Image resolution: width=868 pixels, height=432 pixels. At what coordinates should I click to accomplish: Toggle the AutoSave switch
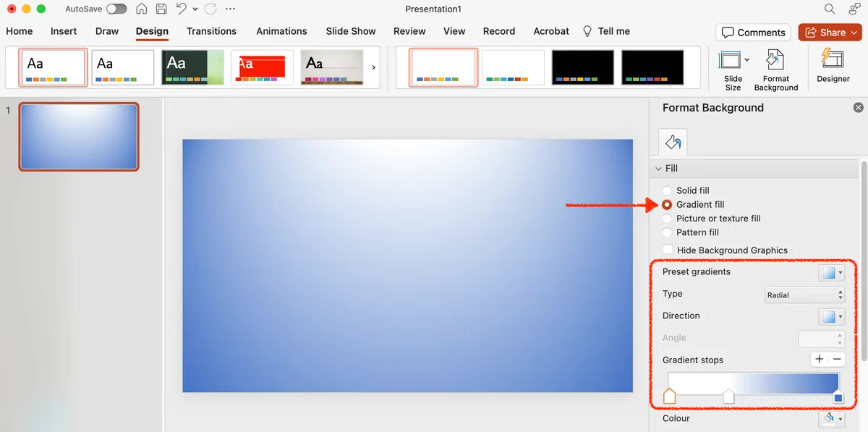tap(116, 9)
